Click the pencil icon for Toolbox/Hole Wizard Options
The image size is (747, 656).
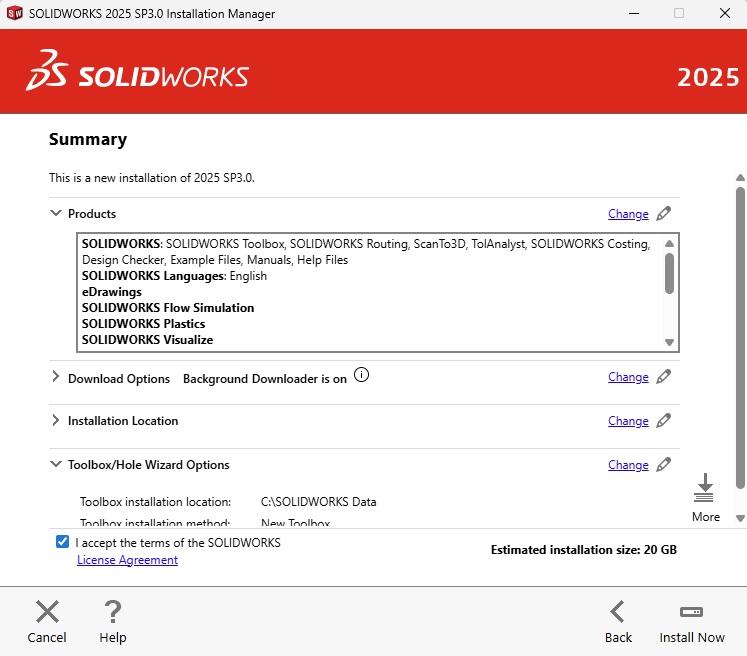coord(664,465)
